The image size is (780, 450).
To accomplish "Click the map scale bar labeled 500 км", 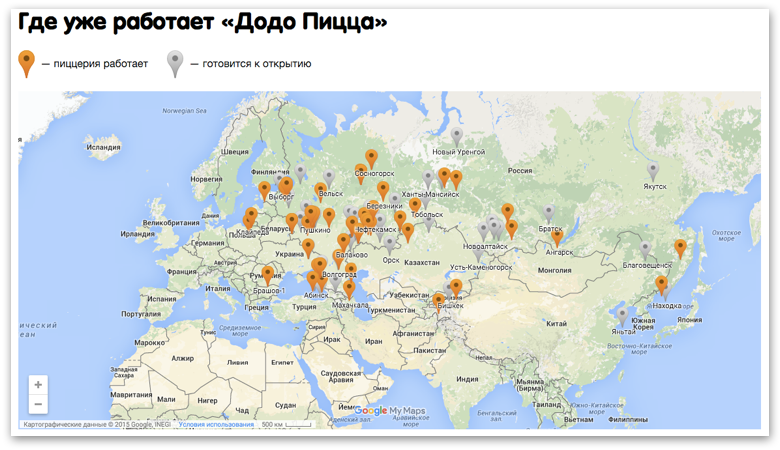I will pos(287,425).
